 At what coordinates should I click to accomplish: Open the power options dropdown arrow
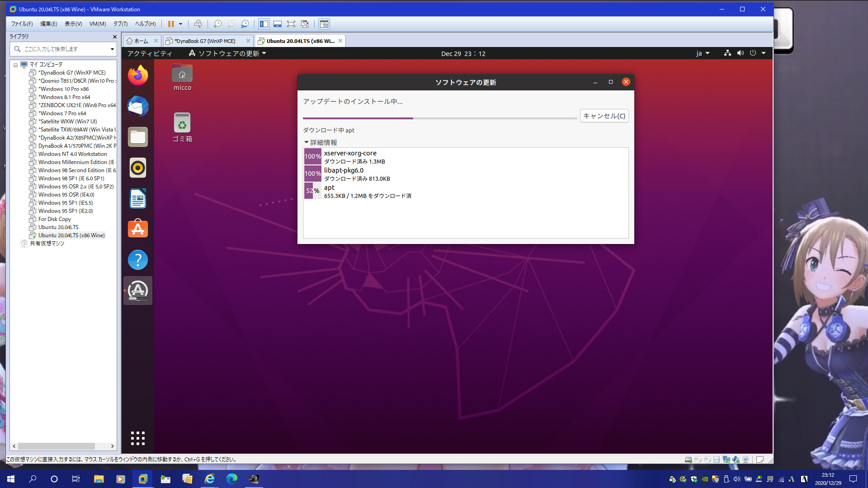pyautogui.click(x=181, y=24)
